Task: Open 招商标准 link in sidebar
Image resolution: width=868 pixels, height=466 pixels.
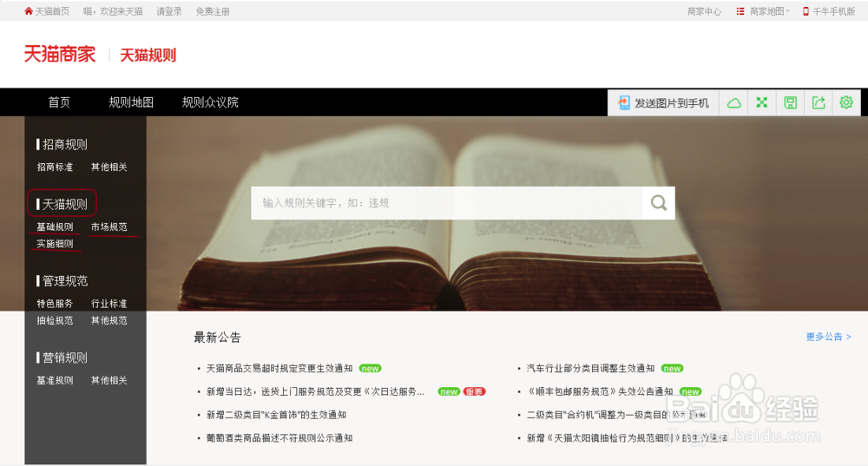Action: coord(55,167)
